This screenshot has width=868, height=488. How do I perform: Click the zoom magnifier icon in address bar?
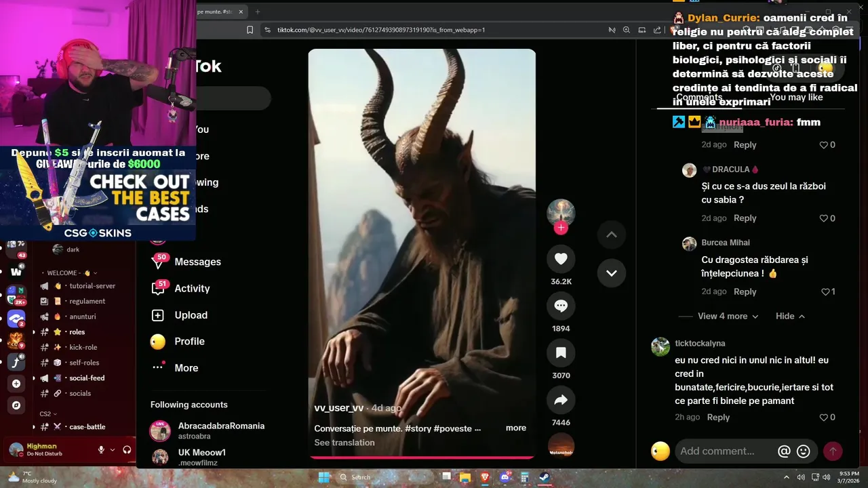[627, 30]
